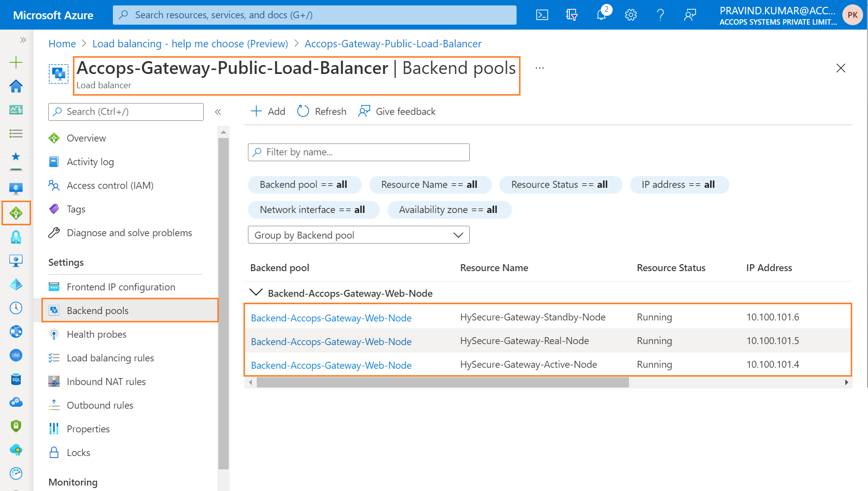The image size is (868, 491).
Task: Open the Network interface == all filter
Action: (x=313, y=210)
